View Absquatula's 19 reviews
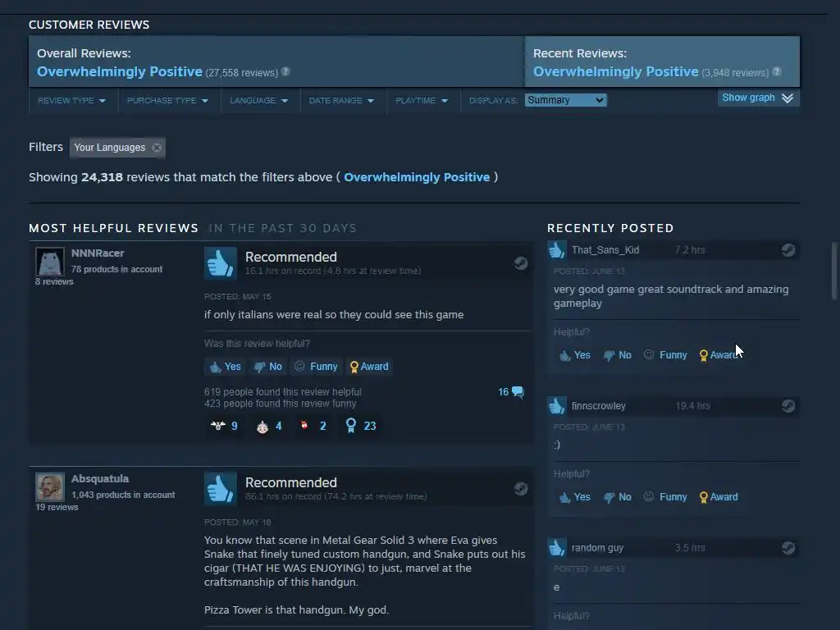This screenshot has width=840, height=630. point(57,507)
